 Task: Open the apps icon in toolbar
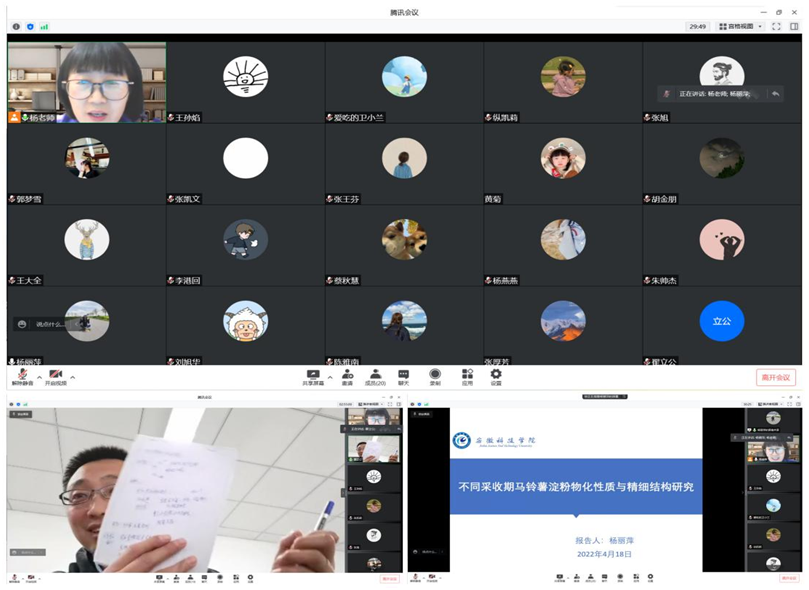pos(466,374)
